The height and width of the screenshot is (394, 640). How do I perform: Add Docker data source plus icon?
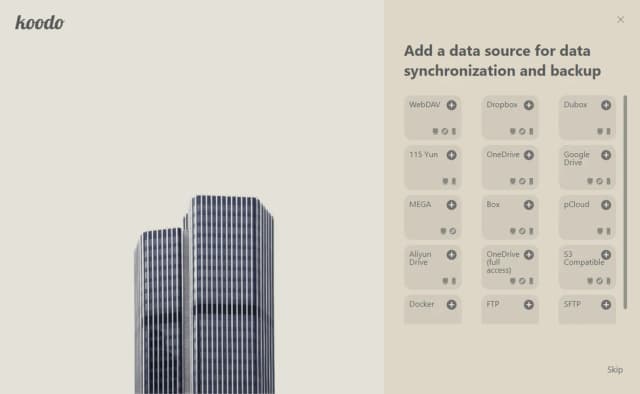coord(451,305)
